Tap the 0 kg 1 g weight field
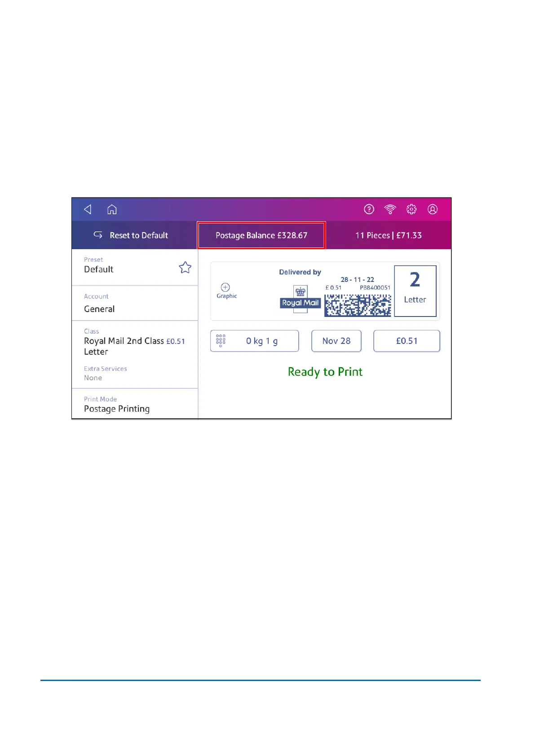This screenshot has height=756, width=535. 255,341
